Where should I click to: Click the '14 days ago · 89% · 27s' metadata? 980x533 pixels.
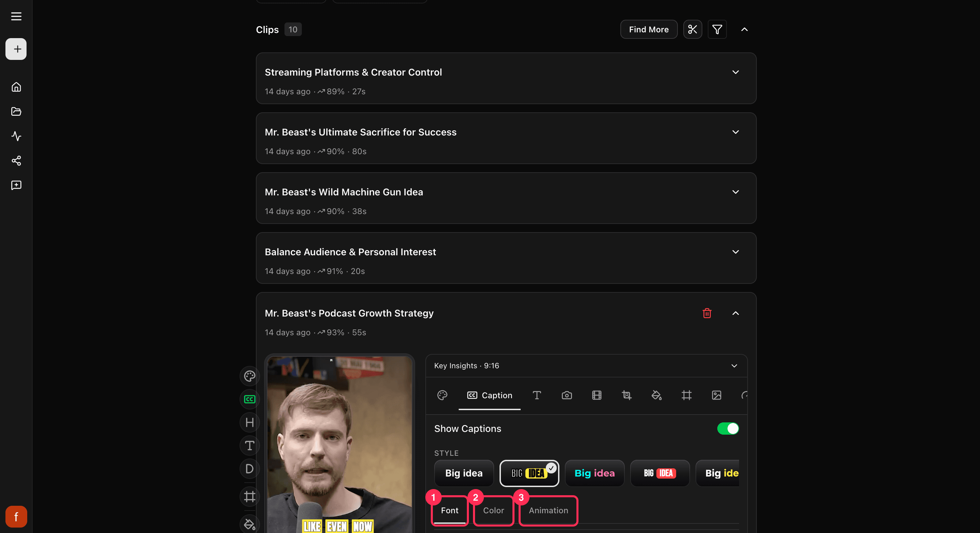pyautogui.click(x=315, y=92)
